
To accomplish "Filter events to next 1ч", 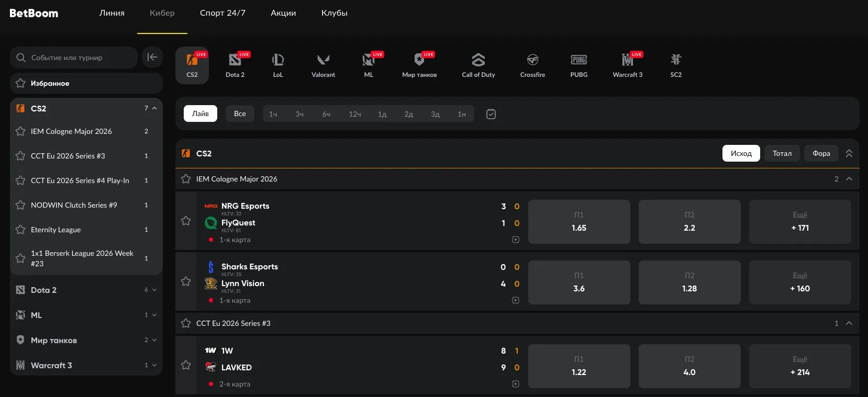I will (x=273, y=114).
